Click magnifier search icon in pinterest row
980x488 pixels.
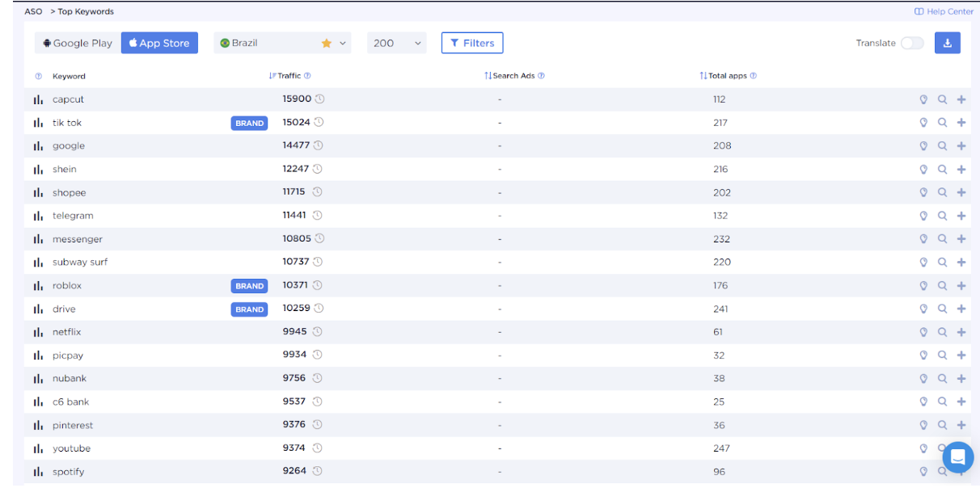pos(942,425)
